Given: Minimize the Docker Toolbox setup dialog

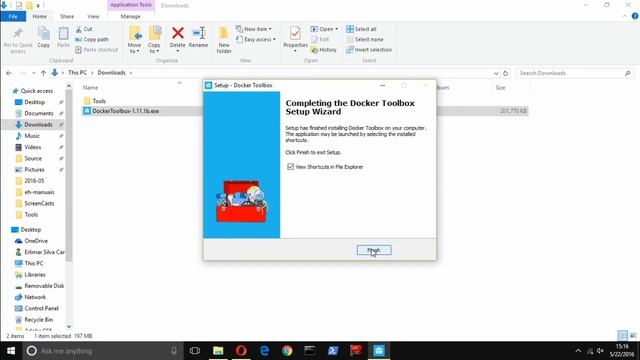Looking at the screenshot, I should [x=382, y=85].
